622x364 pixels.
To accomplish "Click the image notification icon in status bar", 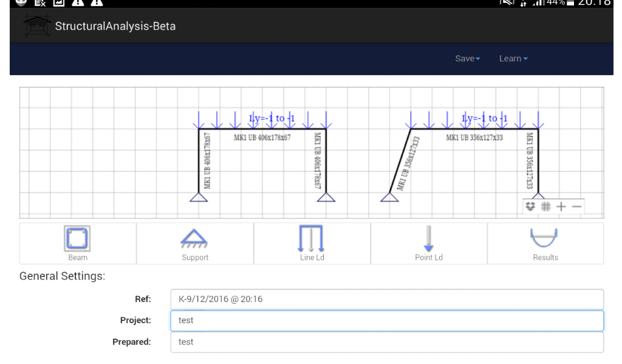I will pyautogui.click(x=59, y=2).
